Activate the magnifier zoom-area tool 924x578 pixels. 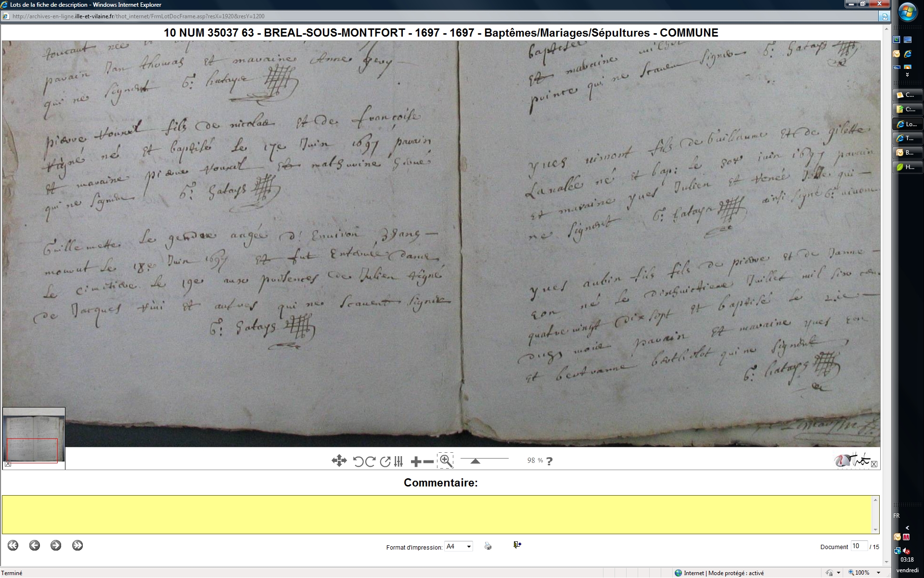(x=446, y=461)
